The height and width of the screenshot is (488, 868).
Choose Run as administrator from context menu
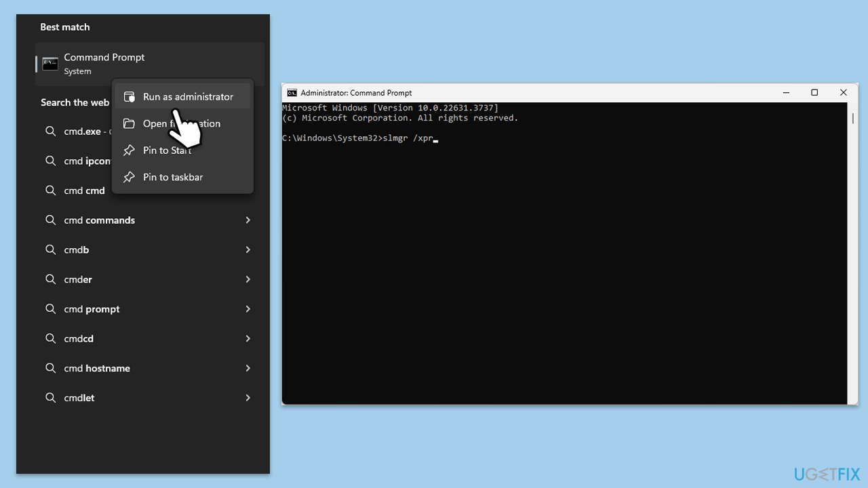[188, 97]
